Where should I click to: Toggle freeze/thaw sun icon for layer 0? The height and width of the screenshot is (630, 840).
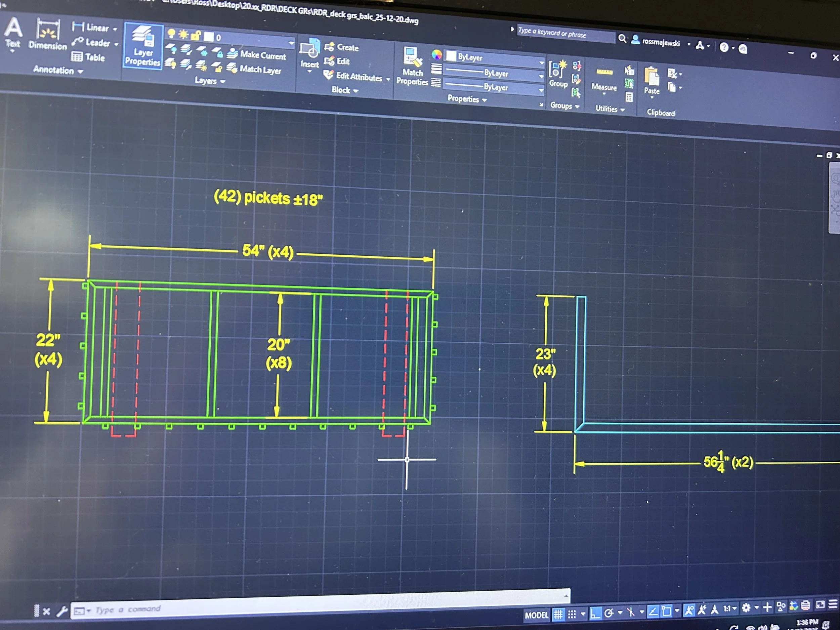[183, 35]
